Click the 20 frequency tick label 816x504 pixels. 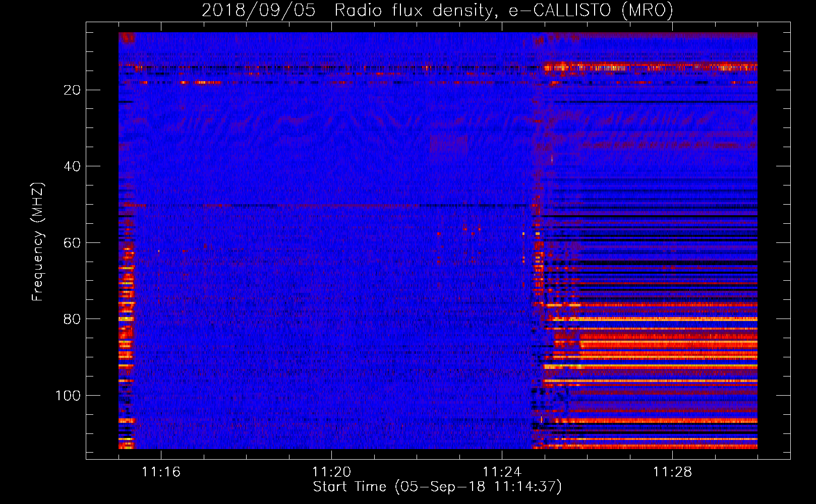73,90
